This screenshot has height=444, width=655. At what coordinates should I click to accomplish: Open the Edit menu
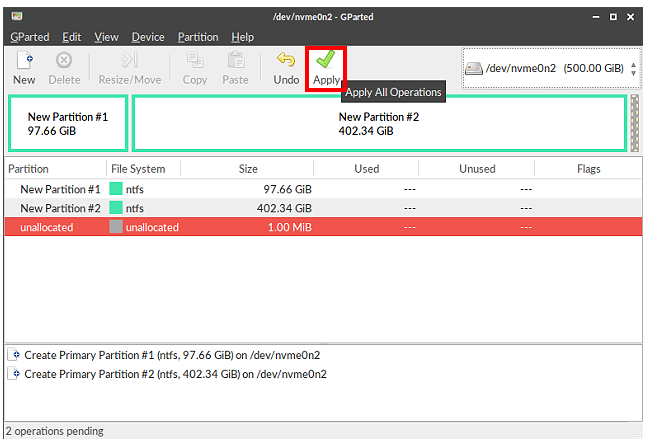click(x=71, y=37)
